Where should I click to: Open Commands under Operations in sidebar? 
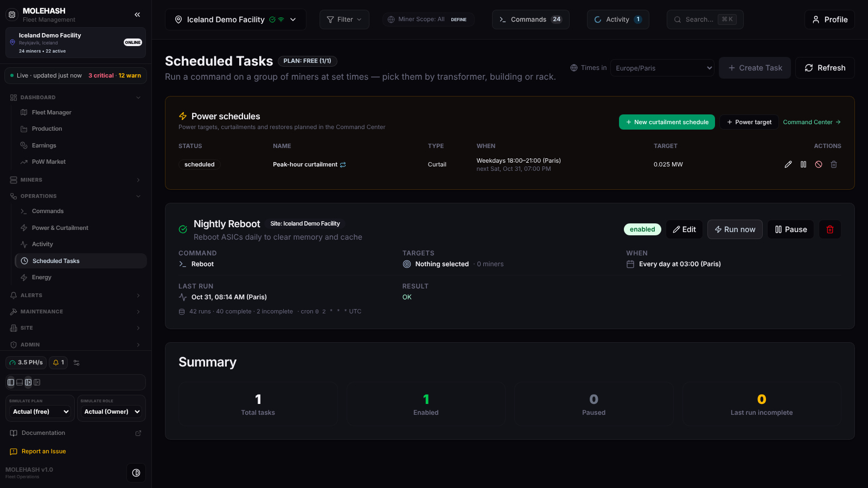point(81,211)
